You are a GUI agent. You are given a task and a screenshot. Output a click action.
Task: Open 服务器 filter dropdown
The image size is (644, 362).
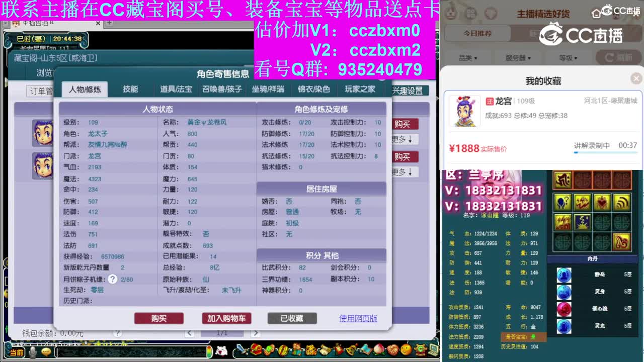click(518, 58)
